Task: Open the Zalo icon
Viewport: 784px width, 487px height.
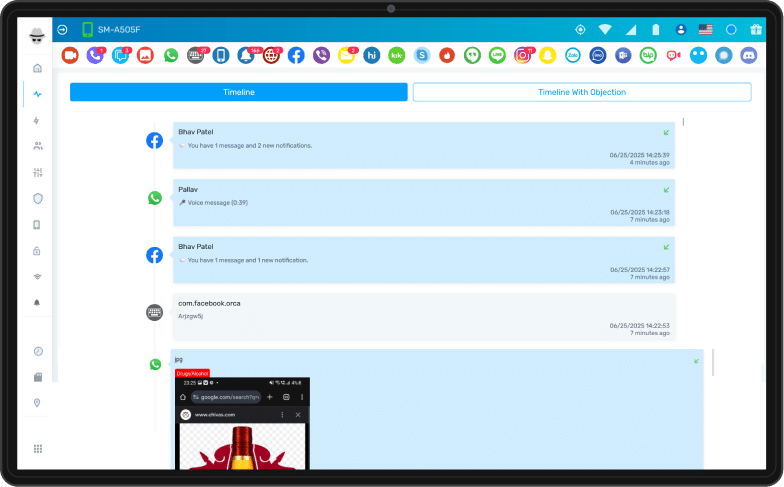Action: (572, 56)
